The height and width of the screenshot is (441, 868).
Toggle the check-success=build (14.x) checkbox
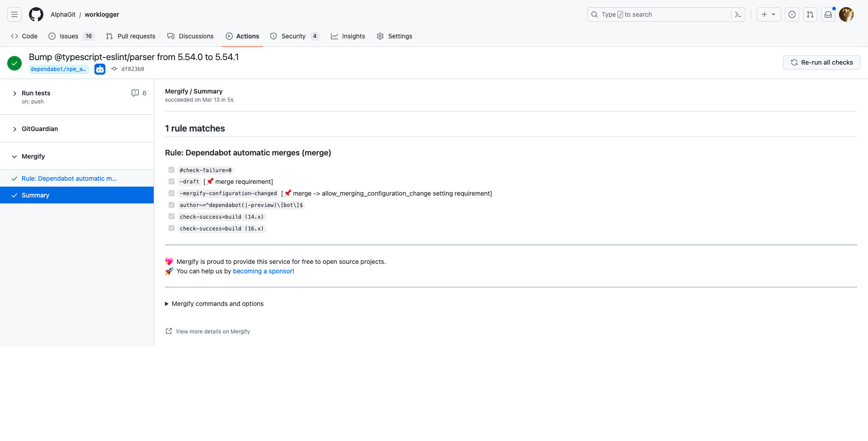click(171, 217)
